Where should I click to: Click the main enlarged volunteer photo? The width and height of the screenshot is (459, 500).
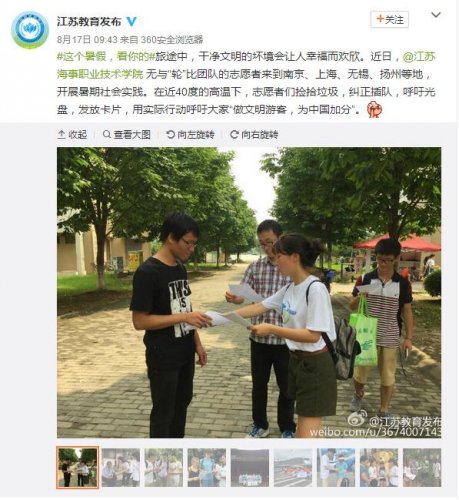249,292
